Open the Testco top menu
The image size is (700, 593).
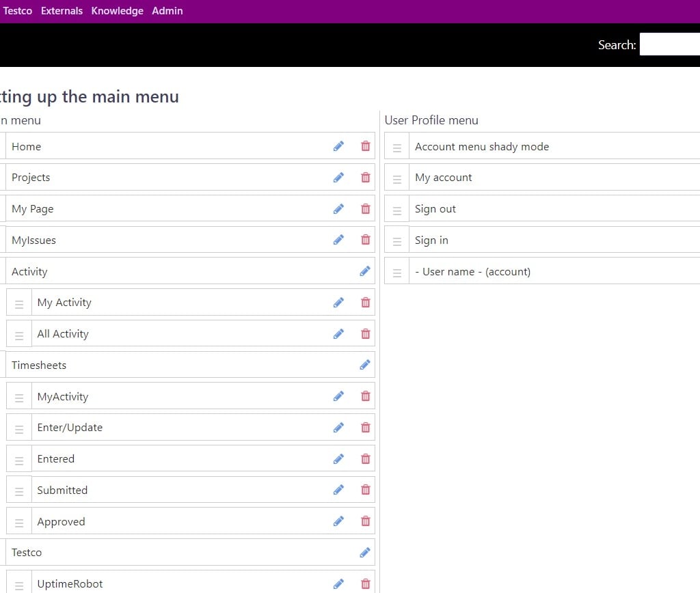point(17,11)
